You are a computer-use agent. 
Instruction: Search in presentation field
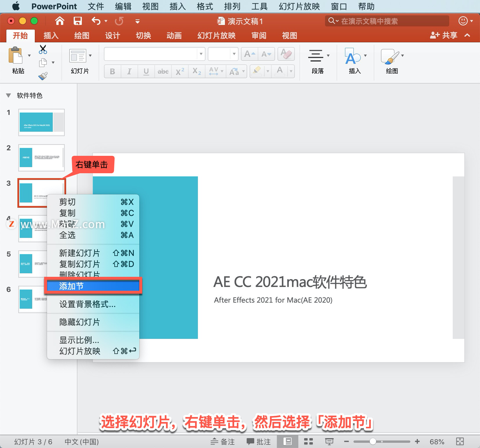pos(387,21)
